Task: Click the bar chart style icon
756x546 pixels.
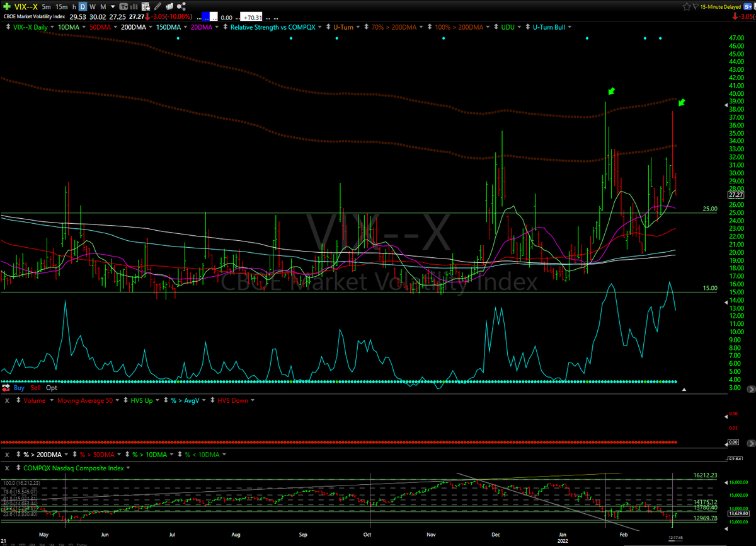Action: click(x=134, y=6)
